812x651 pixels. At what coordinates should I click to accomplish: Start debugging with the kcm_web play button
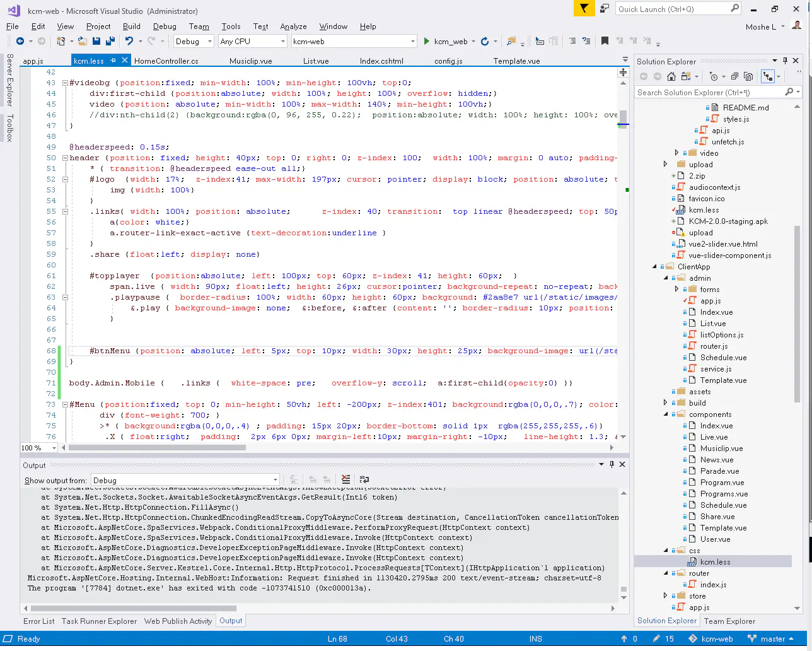tap(427, 42)
